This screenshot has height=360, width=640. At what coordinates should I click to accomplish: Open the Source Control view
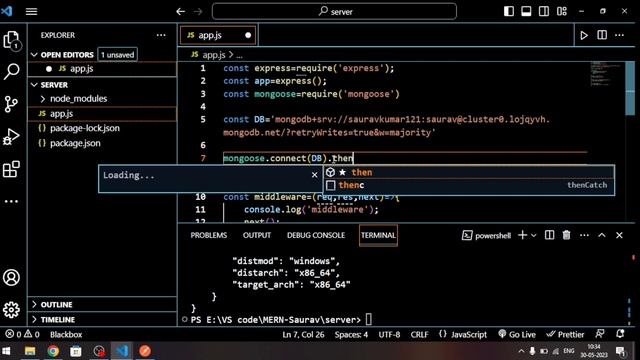(11, 104)
